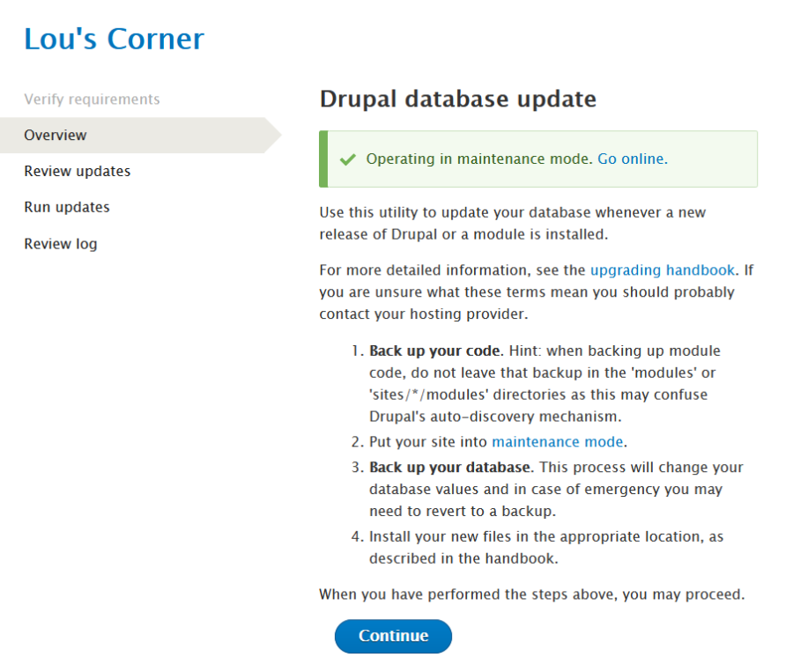Viewport: 793px width, 672px height.
Task: Click the Drupal database update heading
Action: [457, 99]
